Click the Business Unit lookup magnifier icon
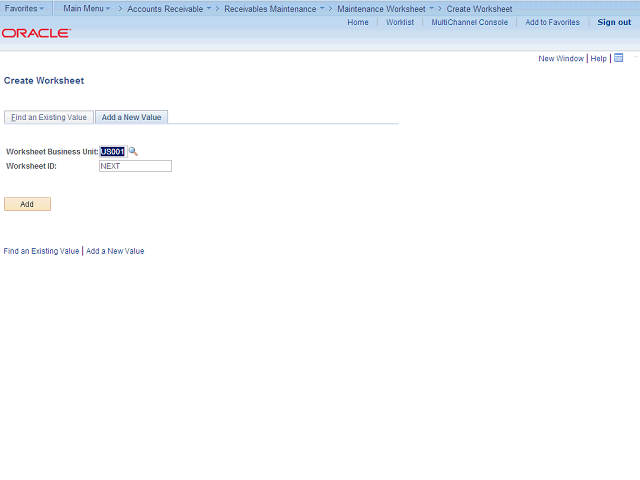The width and height of the screenshot is (640, 480). click(133, 152)
